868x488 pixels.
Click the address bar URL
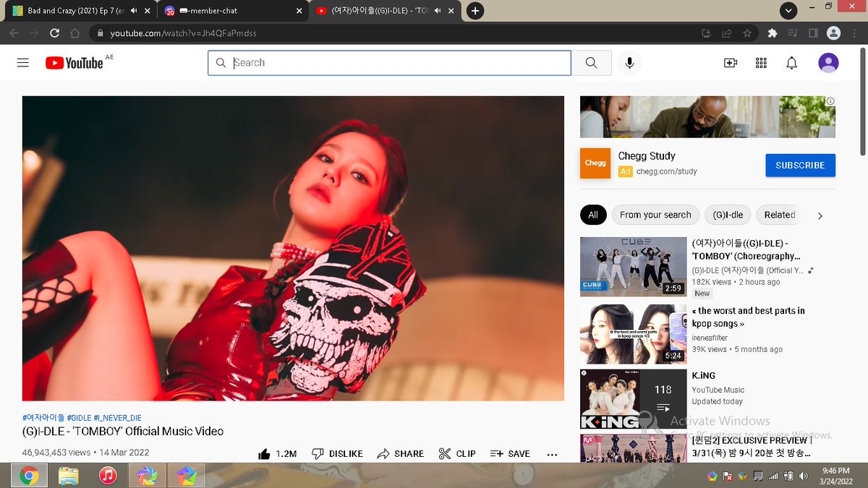(x=183, y=33)
